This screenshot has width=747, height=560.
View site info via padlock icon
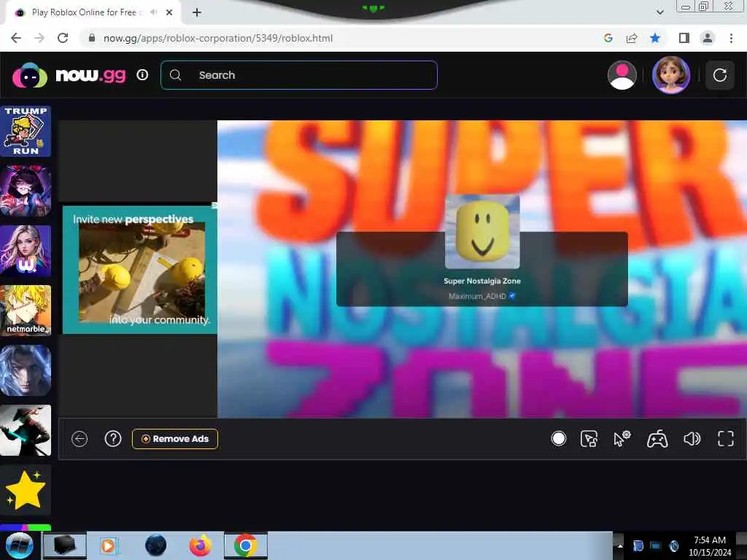pos(92,38)
